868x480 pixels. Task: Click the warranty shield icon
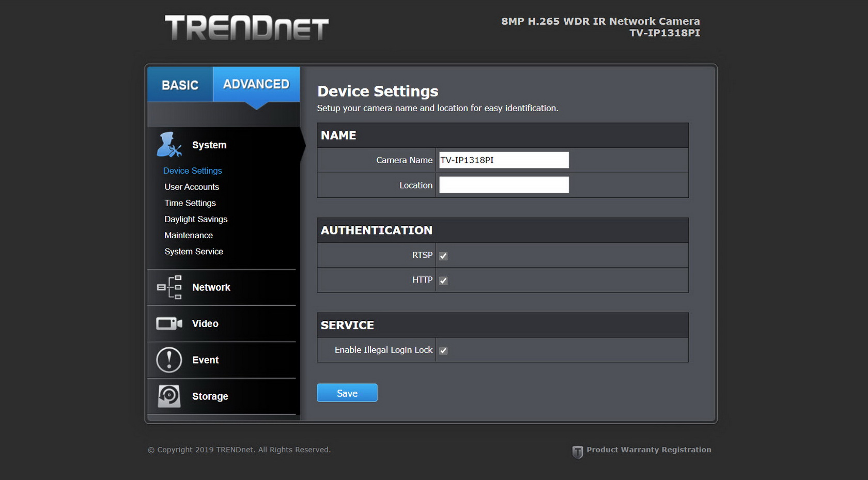tap(578, 452)
